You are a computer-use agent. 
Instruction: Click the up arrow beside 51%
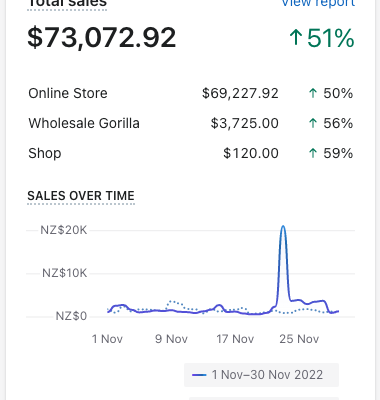click(x=296, y=37)
